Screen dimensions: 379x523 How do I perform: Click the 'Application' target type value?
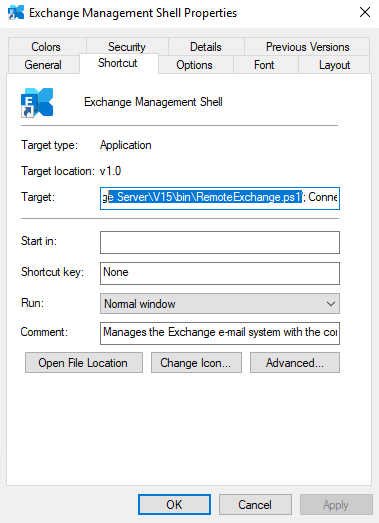[x=126, y=145]
